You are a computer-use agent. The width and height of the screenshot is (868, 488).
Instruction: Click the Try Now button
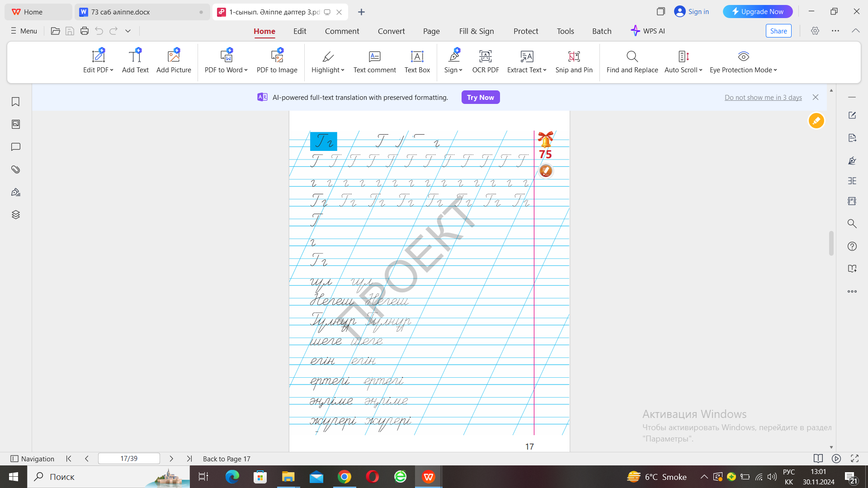(480, 97)
